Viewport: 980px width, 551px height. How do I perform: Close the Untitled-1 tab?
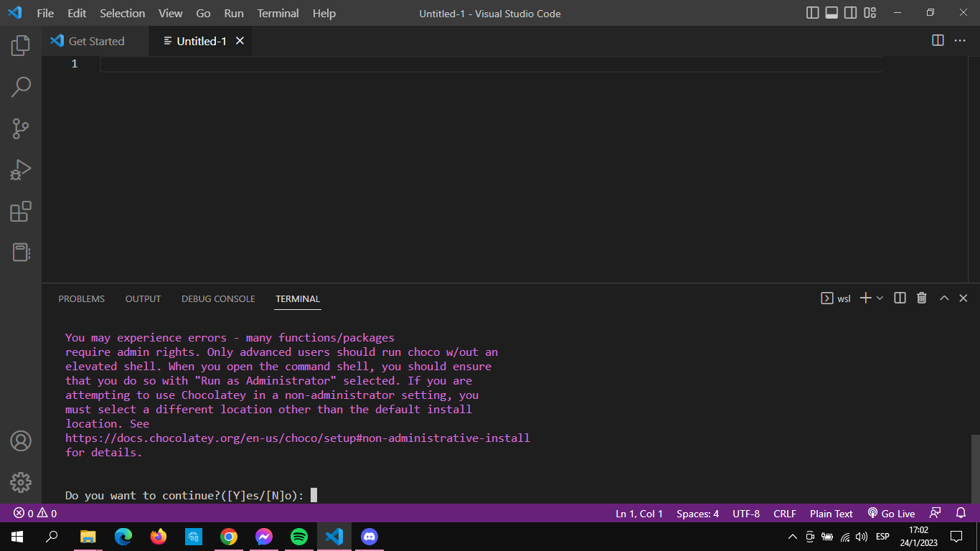pyautogui.click(x=240, y=41)
